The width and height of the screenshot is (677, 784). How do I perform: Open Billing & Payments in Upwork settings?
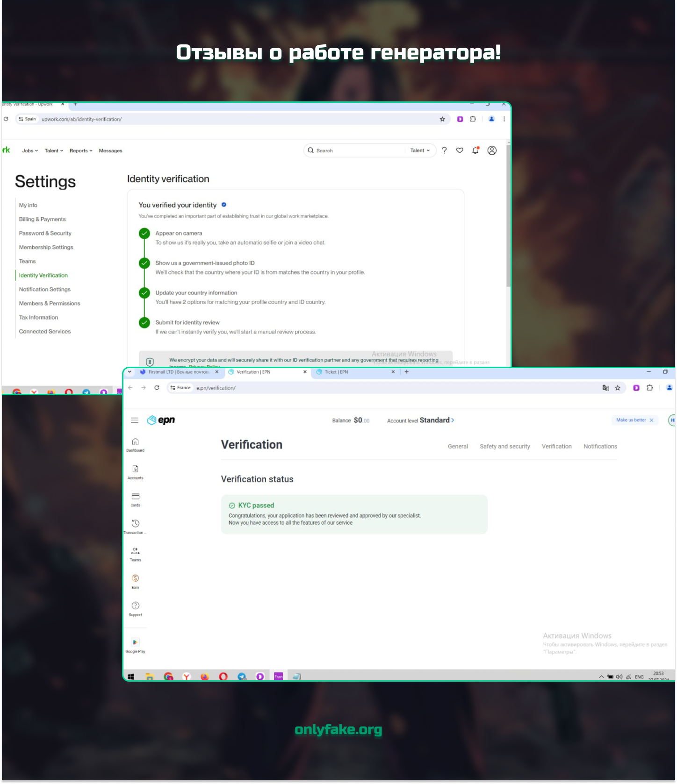coord(42,219)
